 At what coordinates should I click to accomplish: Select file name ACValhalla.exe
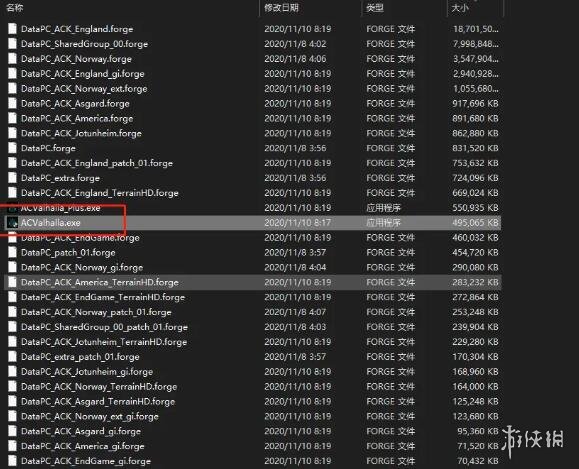coord(51,223)
